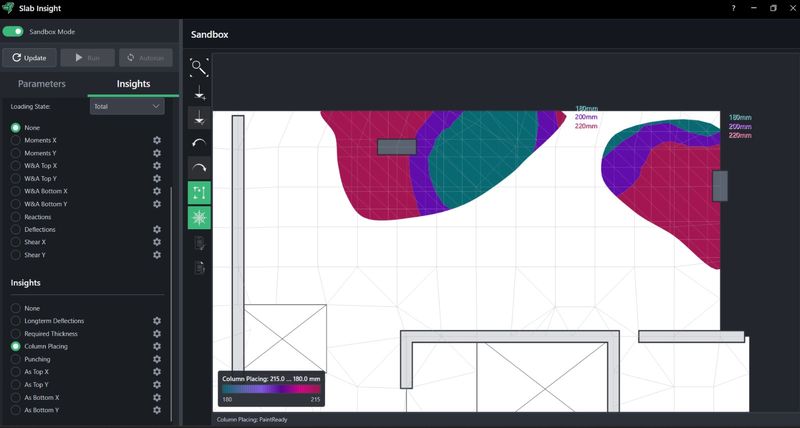Click the Run button
The image size is (800, 428).
click(x=87, y=58)
